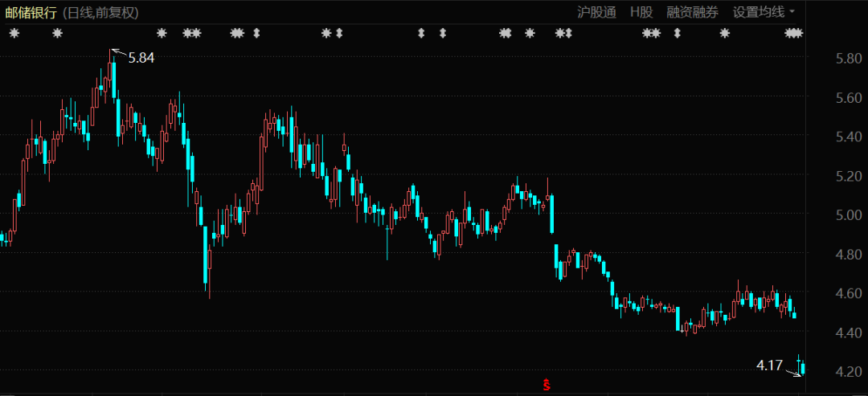Screen dimensions: 868x396
Task: Click the 5.84 high price label
Action: click(x=141, y=57)
